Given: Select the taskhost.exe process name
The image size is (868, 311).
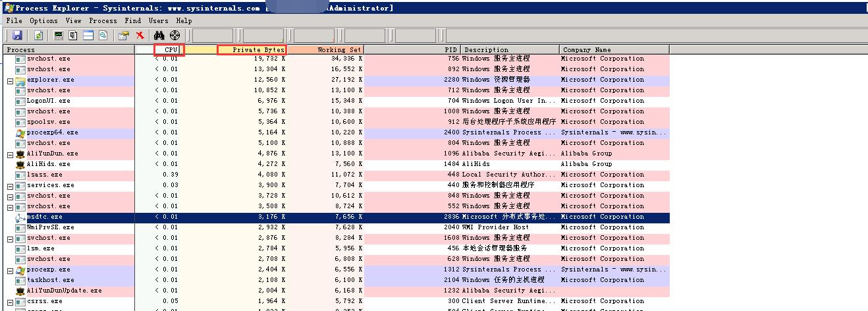Looking at the screenshot, I should pos(51,280).
